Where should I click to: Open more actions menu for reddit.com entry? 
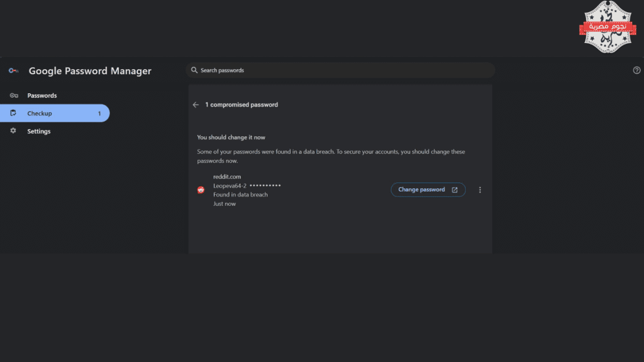[x=480, y=190]
